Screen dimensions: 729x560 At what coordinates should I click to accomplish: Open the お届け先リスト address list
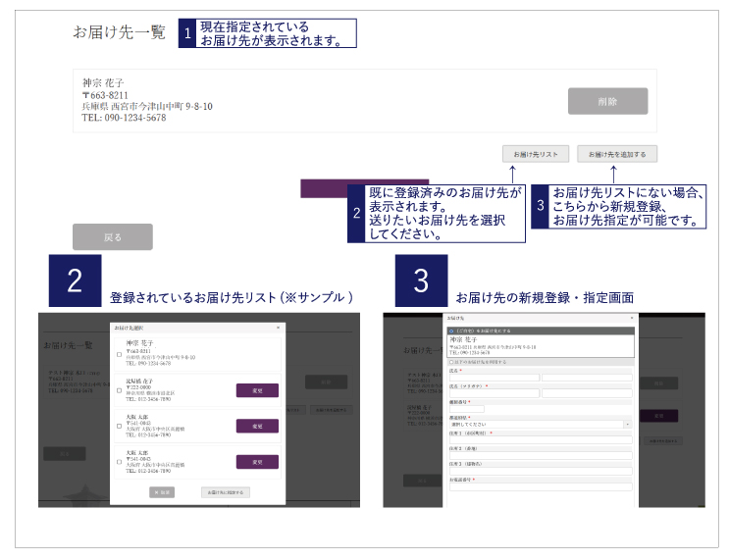tap(535, 154)
